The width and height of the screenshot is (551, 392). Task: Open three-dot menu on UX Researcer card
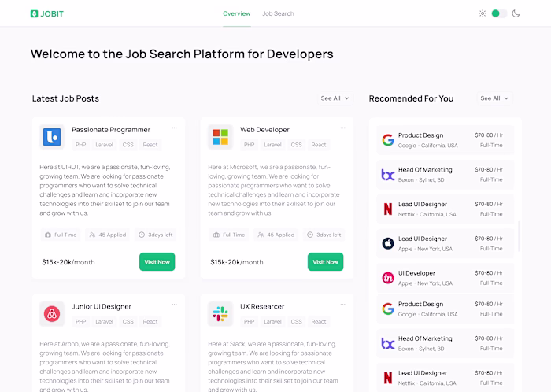[x=342, y=305]
